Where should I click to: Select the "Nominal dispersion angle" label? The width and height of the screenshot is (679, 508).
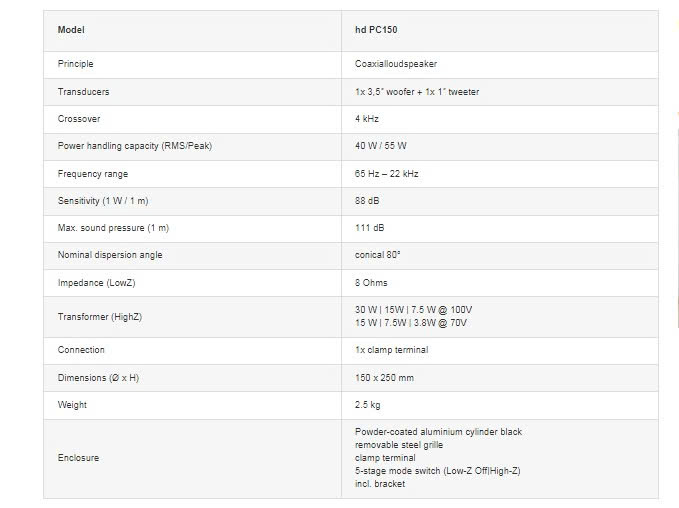point(110,255)
